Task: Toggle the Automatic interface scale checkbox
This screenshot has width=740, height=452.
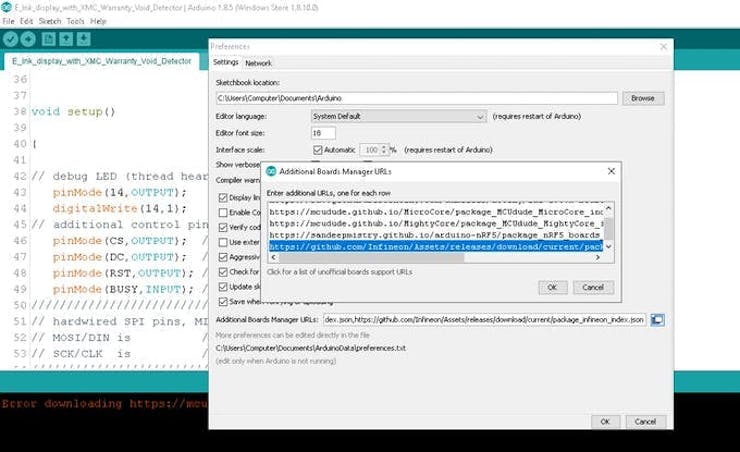Action: coord(318,150)
